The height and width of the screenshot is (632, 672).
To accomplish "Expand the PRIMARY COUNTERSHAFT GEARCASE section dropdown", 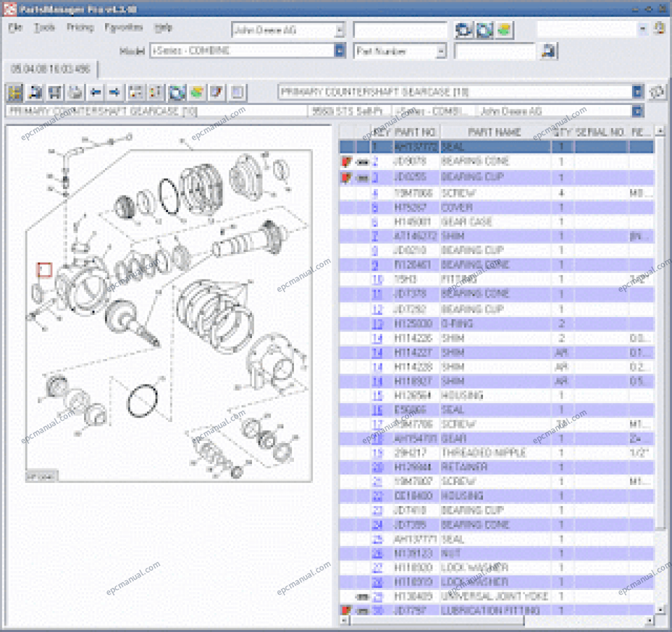I will point(638,92).
